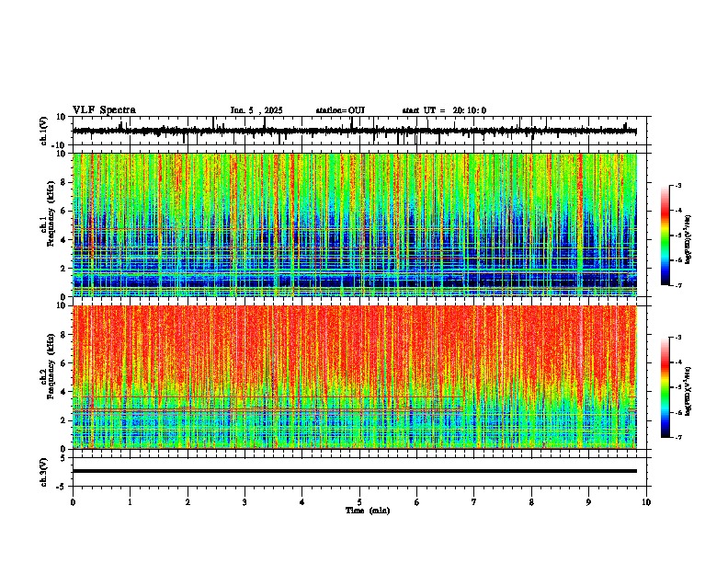Click the ch.3 flat black trace line
This screenshot has width=728, height=563.
tap(355, 471)
